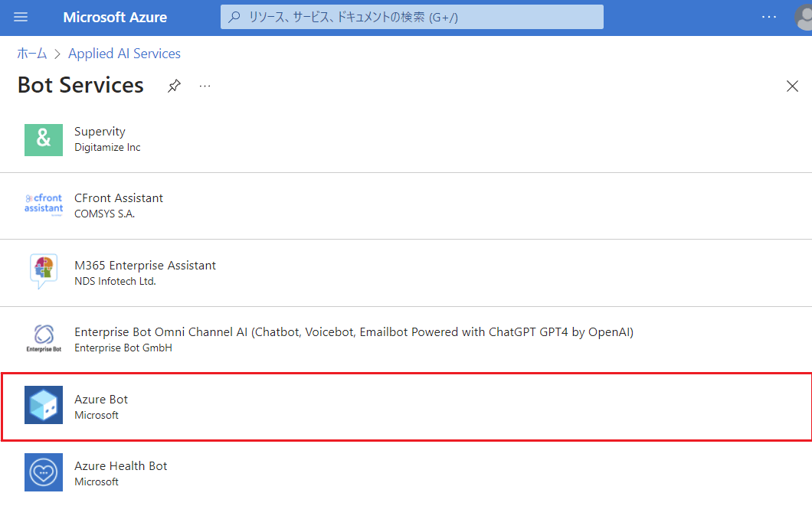Click the Enterprise Bot logo icon
The height and width of the screenshot is (506, 812).
click(44, 338)
